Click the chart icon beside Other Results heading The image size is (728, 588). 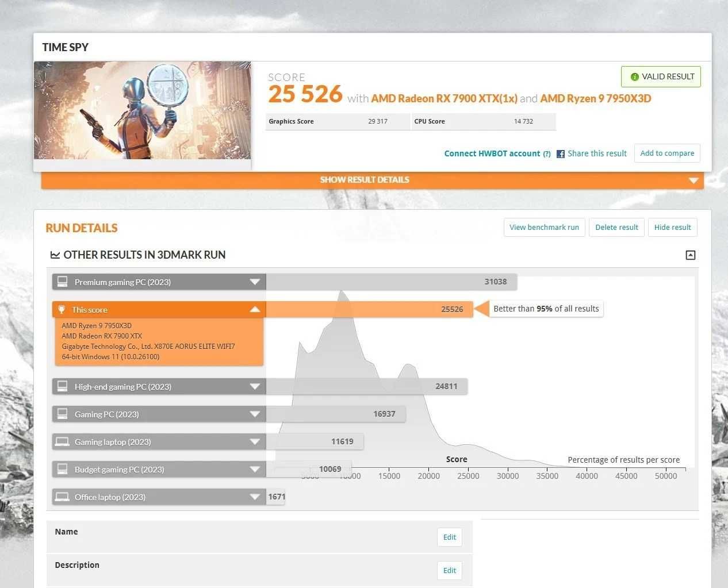[55, 255]
